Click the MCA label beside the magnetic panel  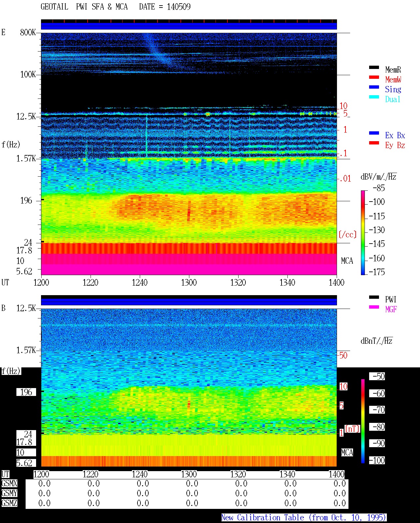tap(347, 453)
